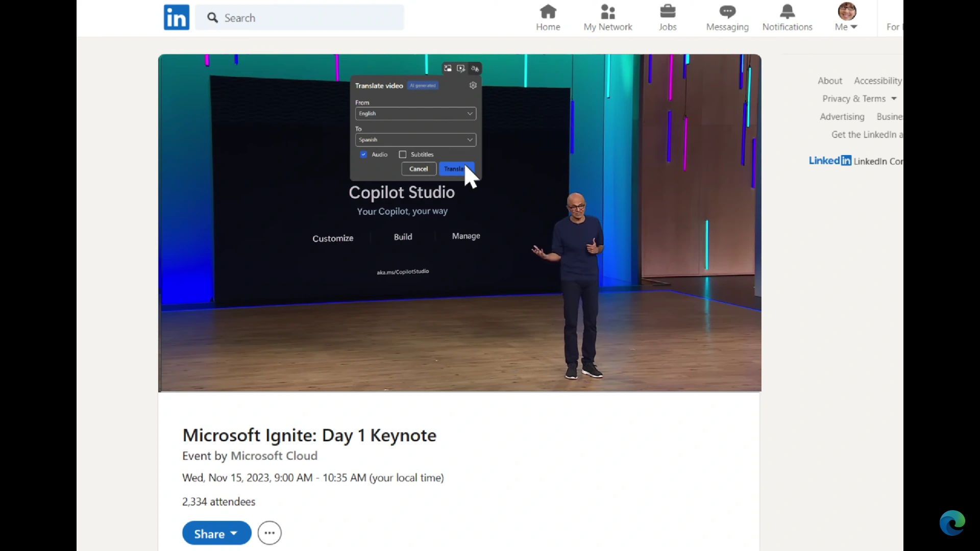Open translate video settings gear
The height and width of the screenshot is (551, 980).
[x=473, y=85]
